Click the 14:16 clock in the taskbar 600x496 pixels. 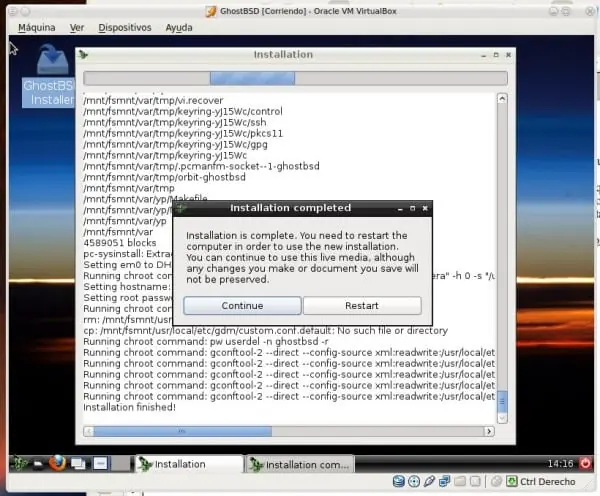(561, 464)
